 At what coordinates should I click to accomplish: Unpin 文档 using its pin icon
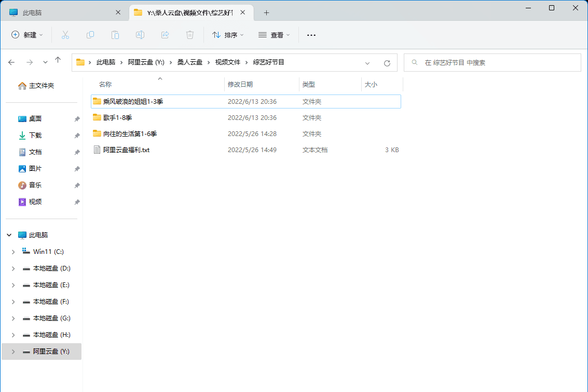pos(77,152)
